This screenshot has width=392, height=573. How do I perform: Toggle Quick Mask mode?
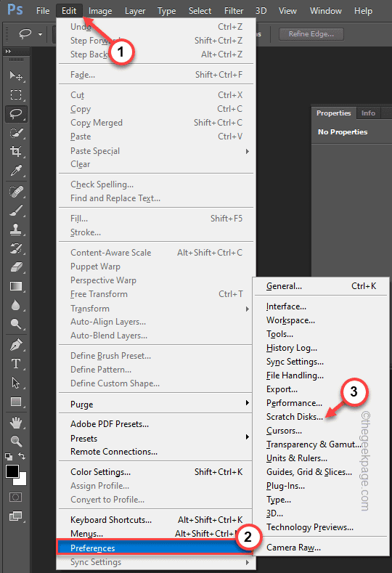(16, 497)
